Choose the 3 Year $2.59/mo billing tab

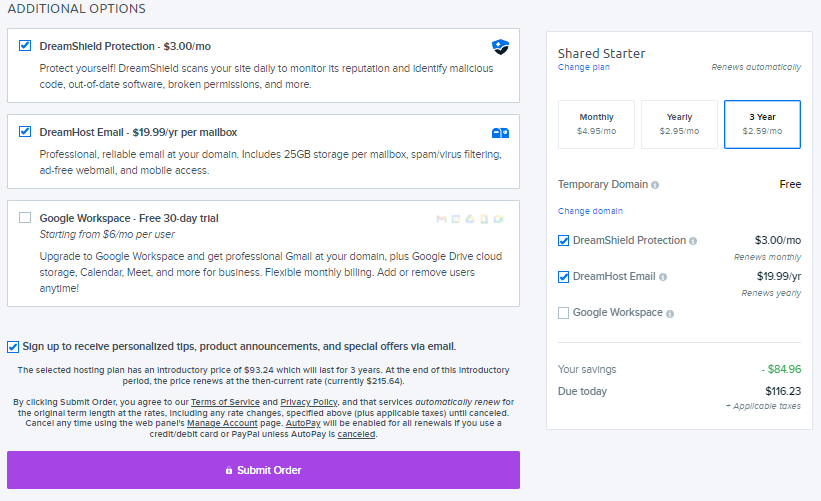pos(762,124)
